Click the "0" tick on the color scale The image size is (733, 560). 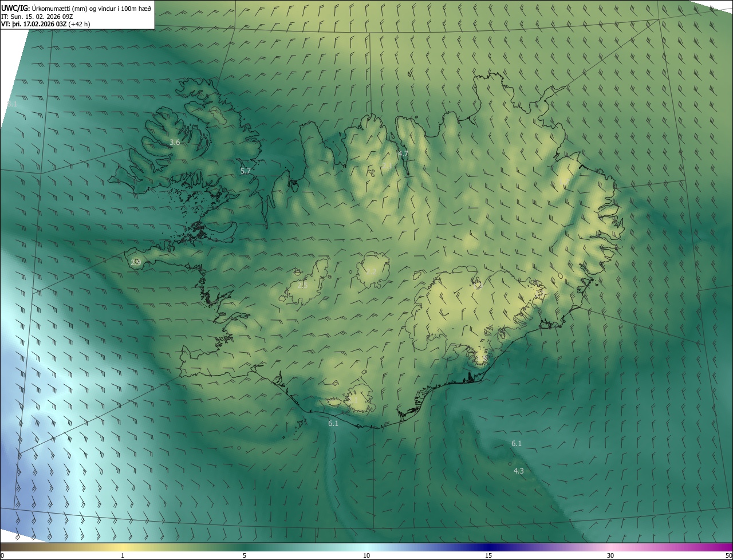click(2, 556)
